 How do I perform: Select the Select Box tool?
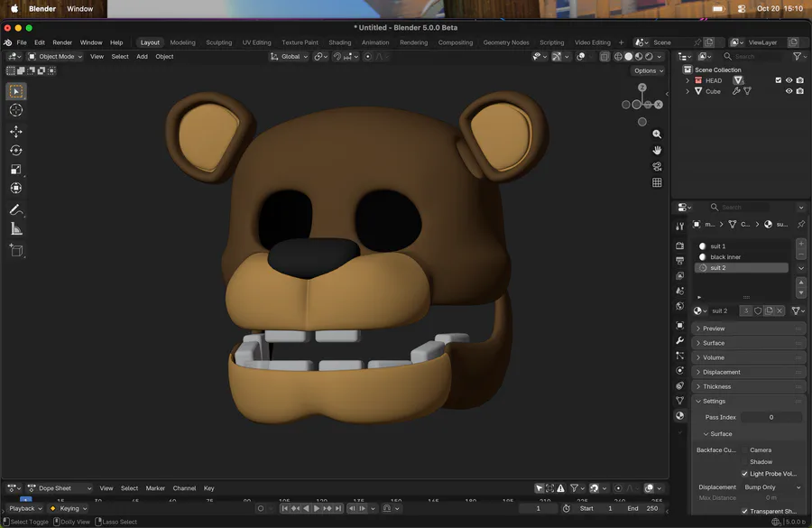pos(16,91)
